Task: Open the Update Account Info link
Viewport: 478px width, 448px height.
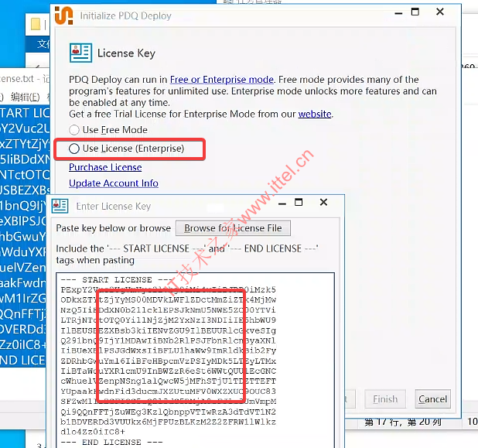Action: (114, 183)
